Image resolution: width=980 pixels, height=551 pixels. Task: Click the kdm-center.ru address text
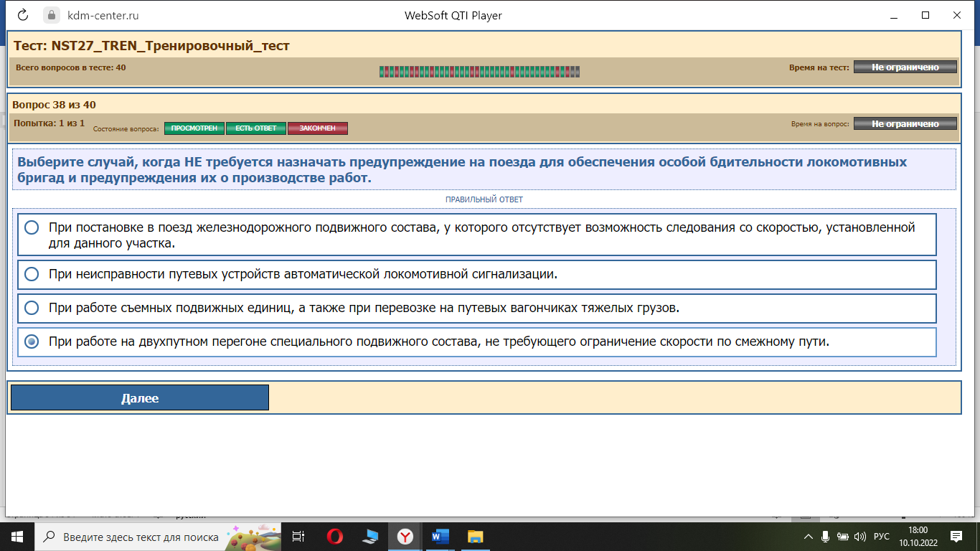(x=103, y=15)
